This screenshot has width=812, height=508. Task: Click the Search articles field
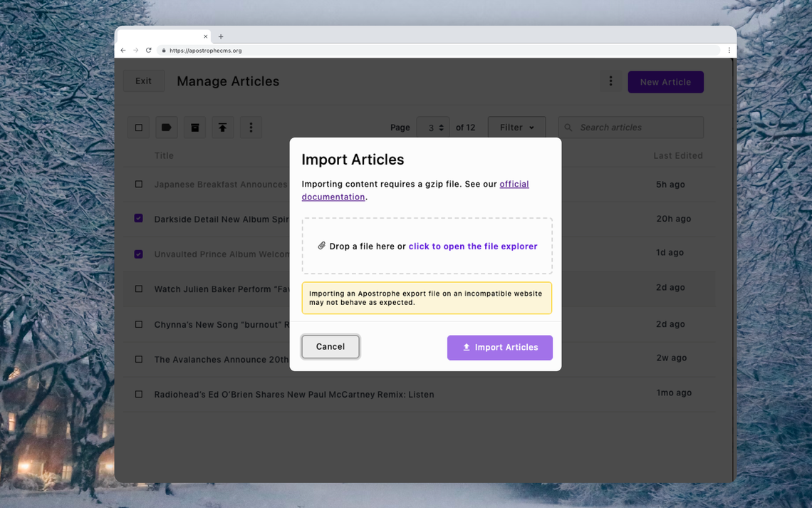coord(631,128)
